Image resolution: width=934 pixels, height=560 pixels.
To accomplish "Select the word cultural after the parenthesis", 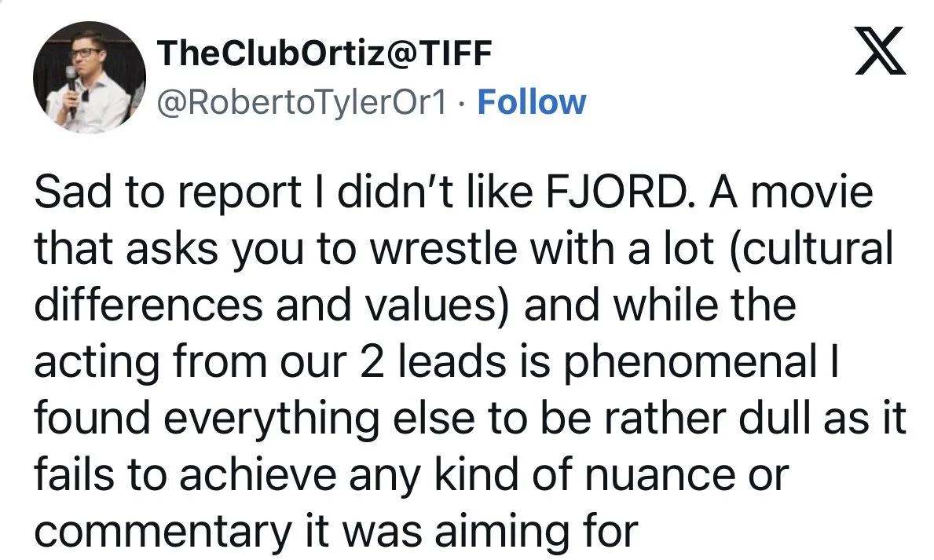I will tap(815, 248).
